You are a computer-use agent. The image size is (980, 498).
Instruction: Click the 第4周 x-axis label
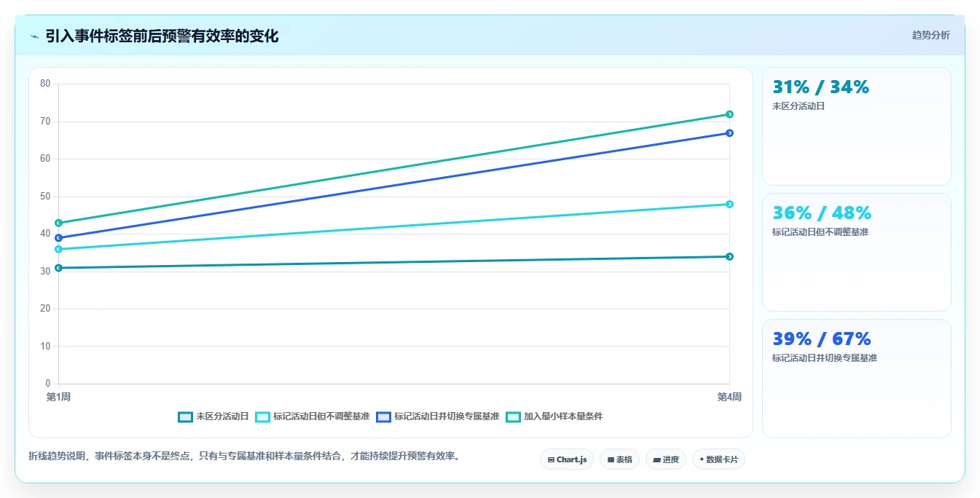point(729,397)
